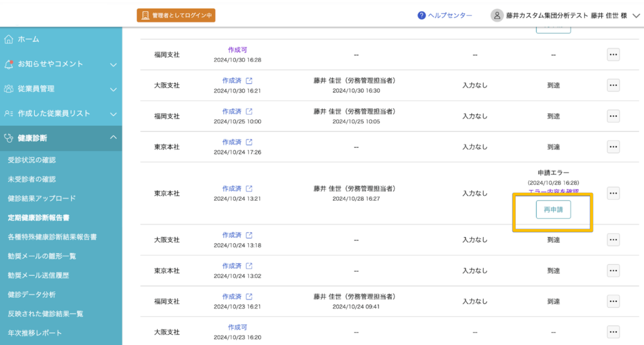
Task: Collapse the 健康診断 sidebar section
Action: pos(113,137)
